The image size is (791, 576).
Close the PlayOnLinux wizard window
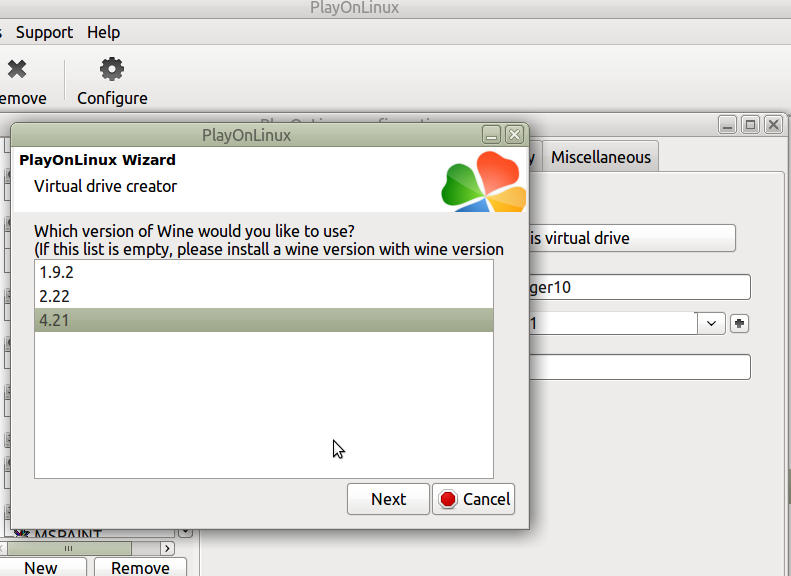[x=515, y=135]
